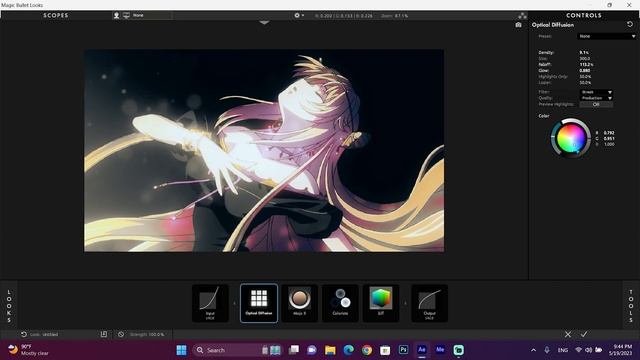
Task: Open Task View from the taskbar
Action: click(293, 350)
